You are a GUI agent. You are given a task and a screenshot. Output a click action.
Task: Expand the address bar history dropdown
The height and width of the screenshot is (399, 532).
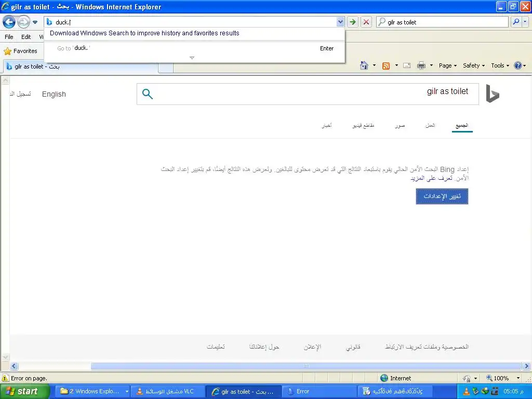[x=340, y=22]
